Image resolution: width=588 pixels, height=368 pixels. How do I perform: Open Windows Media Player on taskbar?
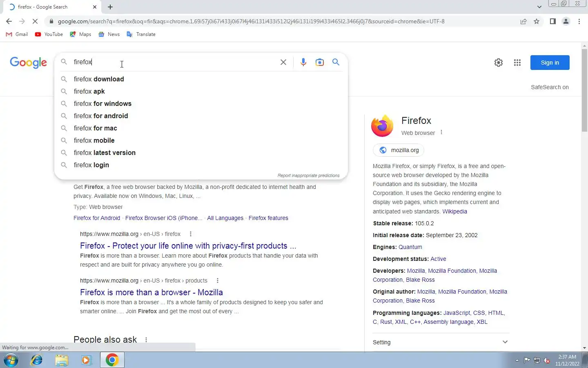(86, 360)
